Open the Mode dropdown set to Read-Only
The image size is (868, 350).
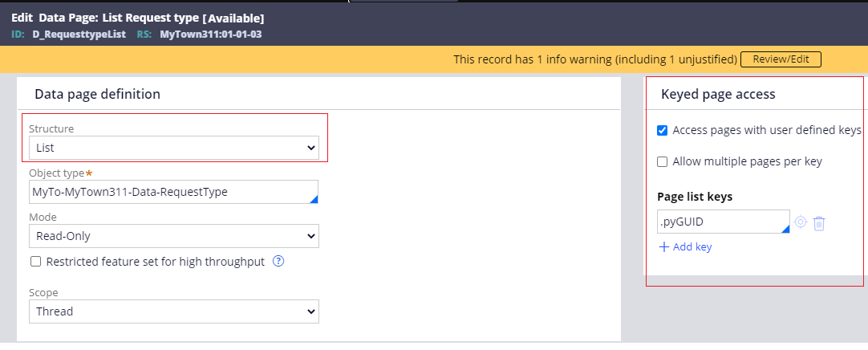[174, 236]
